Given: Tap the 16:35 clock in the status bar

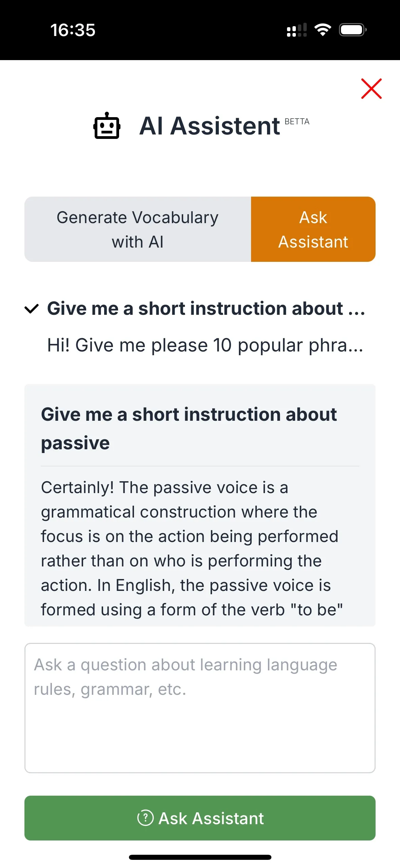Looking at the screenshot, I should (73, 30).
